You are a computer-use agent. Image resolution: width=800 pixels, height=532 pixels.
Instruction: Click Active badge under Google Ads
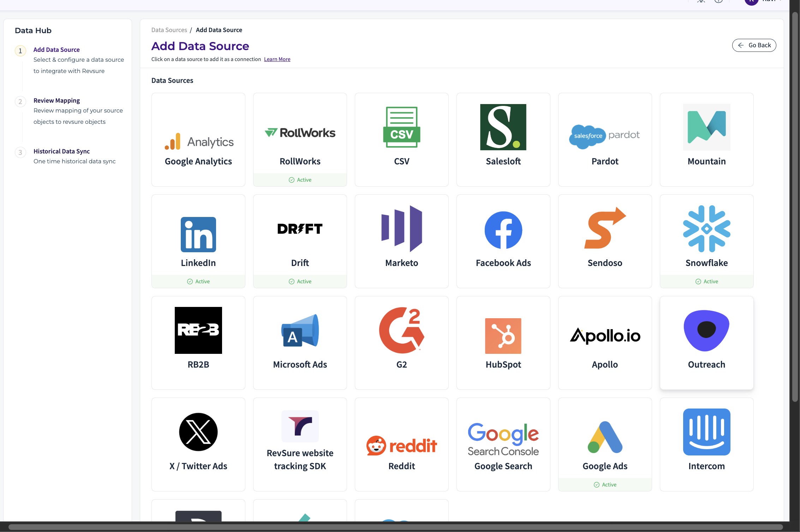point(605,485)
